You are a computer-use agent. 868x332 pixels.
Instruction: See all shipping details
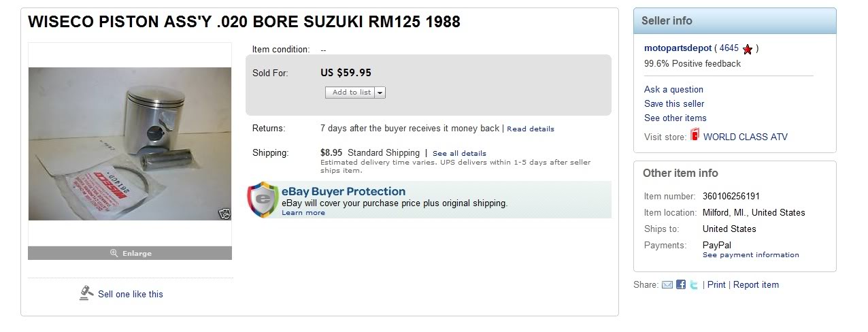pyautogui.click(x=459, y=153)
